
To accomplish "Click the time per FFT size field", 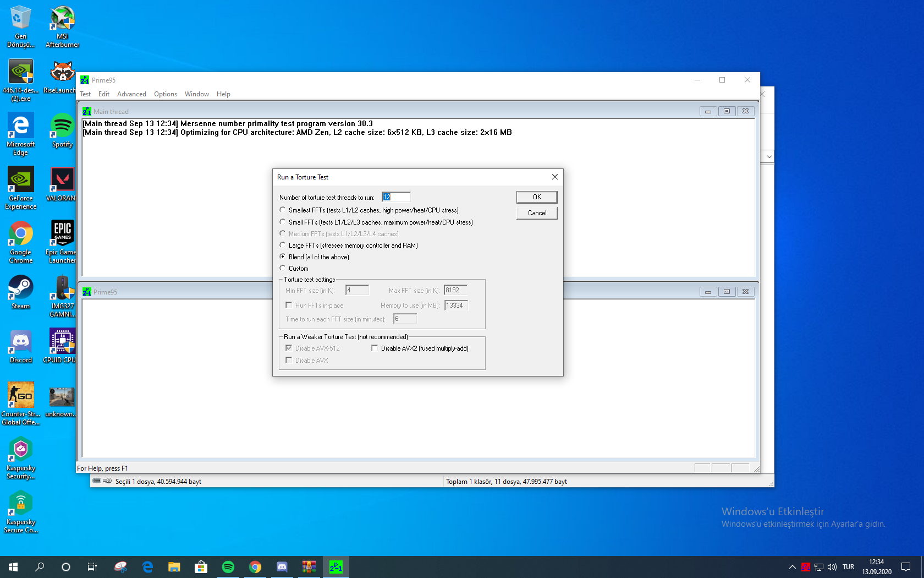I will [x=405, y=319].
